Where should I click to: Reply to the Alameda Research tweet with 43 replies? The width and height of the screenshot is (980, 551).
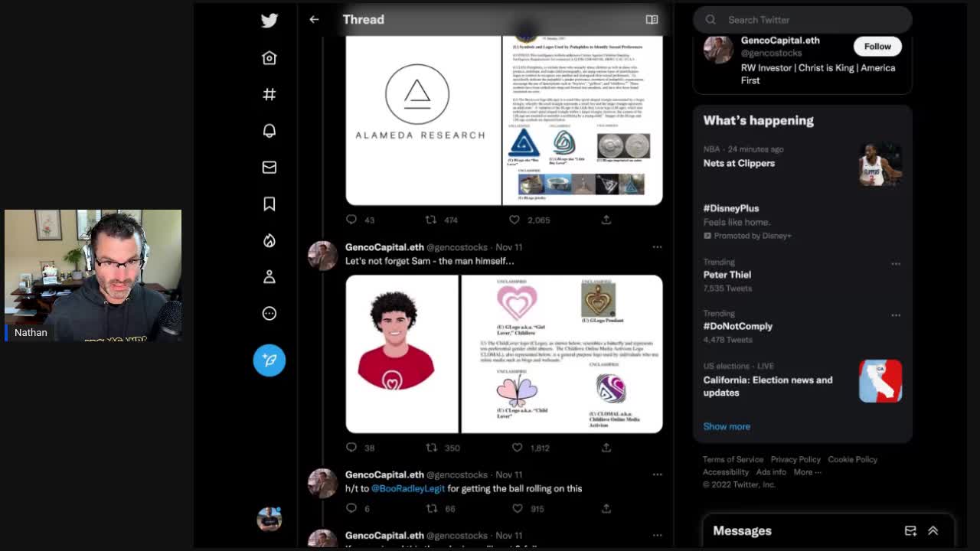pyautogui.click(x=351, y=220)
